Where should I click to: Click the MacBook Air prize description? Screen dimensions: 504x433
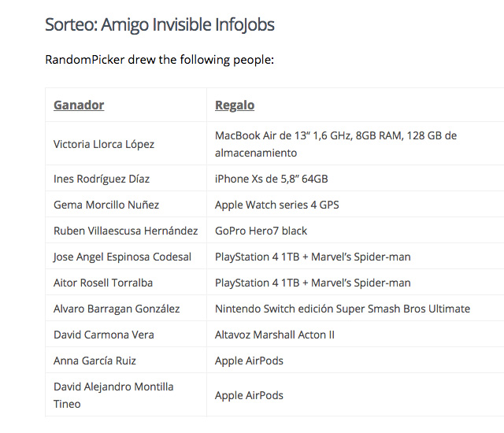pyautogui.click(x=336, y=144)
